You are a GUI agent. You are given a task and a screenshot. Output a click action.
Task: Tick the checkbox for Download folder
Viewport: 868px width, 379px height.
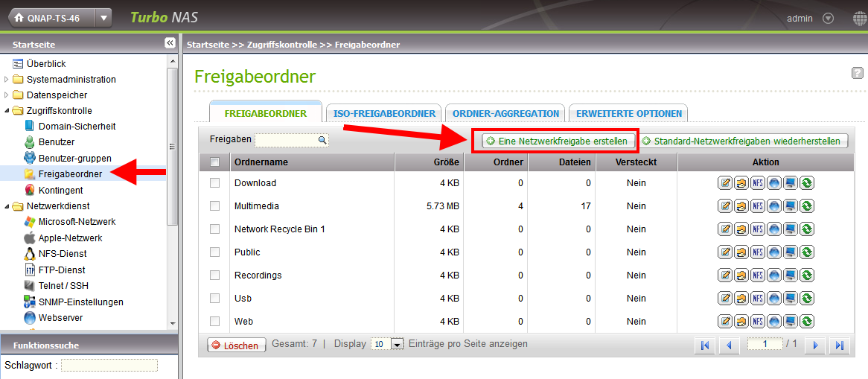point(215,183)
